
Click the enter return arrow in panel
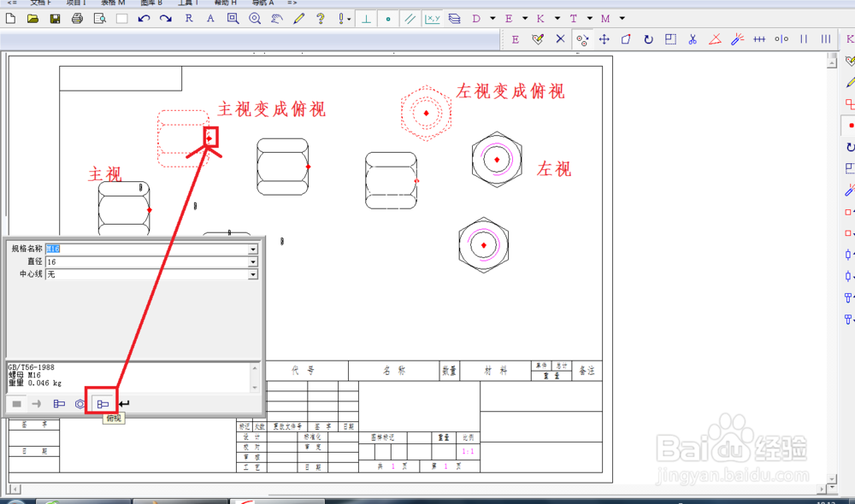coord(124,404)
